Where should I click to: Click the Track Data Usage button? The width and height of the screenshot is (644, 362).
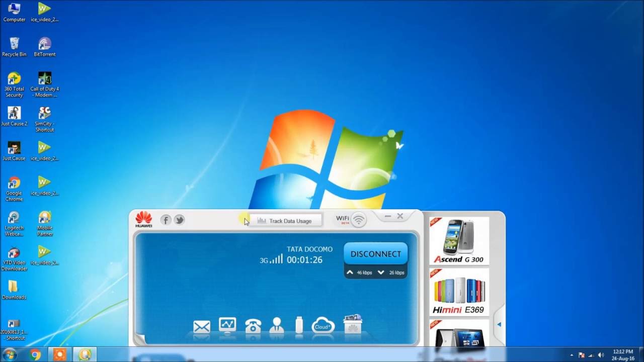[285, 221]
